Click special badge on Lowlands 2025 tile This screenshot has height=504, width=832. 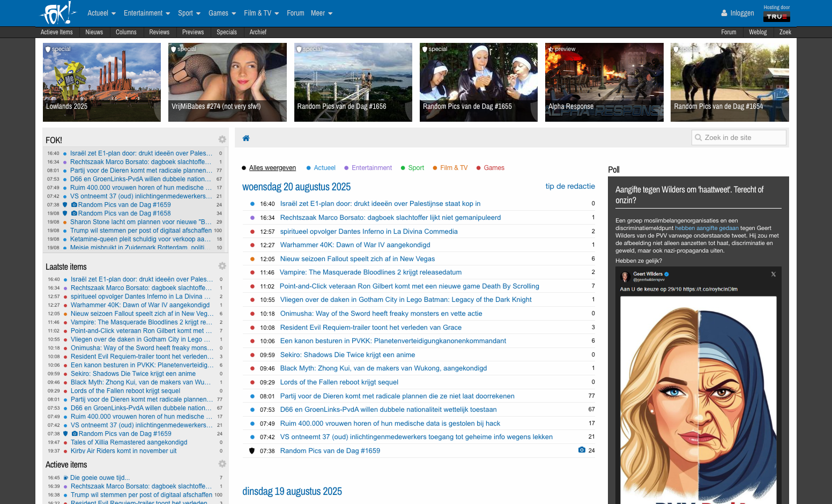tap(58, 49)
